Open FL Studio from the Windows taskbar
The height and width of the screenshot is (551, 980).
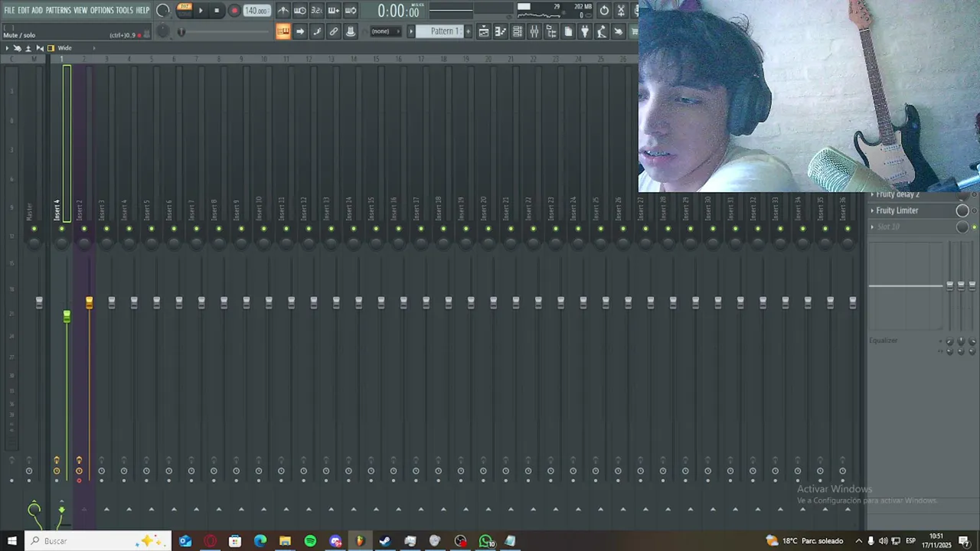(x=360, y=541)
